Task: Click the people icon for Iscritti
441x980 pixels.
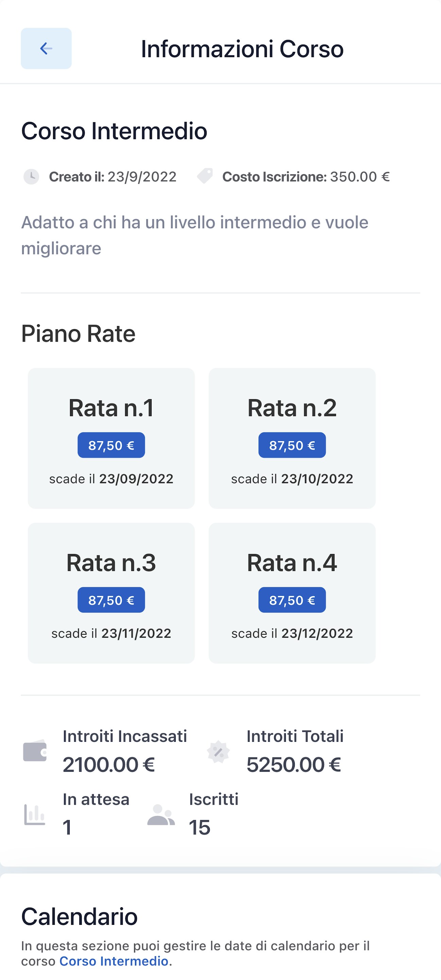Action: [161, 815]
